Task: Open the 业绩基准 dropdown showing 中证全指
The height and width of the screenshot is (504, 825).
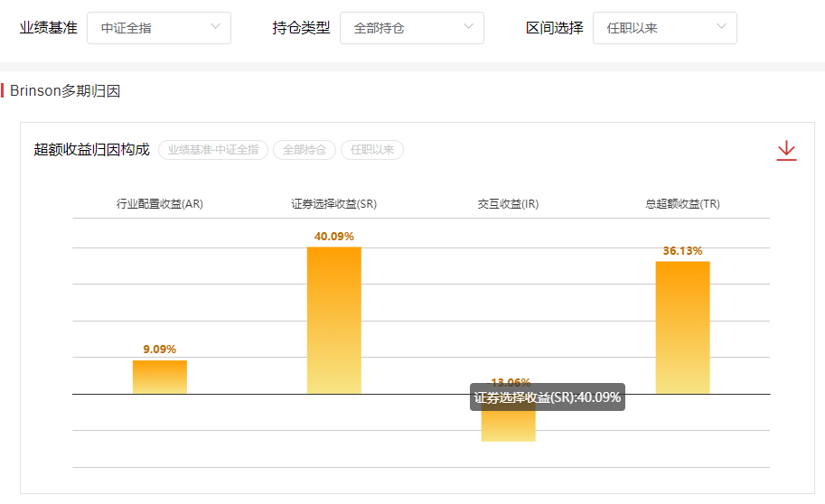Action: (159, 28)
